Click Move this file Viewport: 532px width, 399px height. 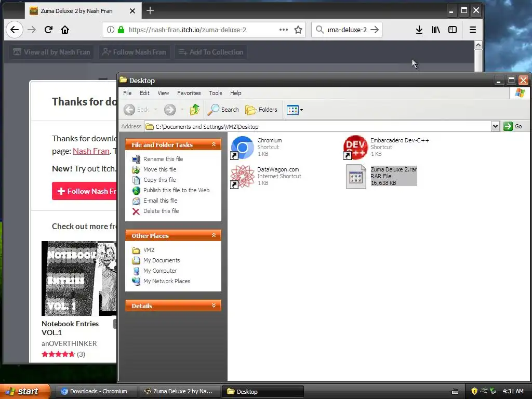click(160, 169)
